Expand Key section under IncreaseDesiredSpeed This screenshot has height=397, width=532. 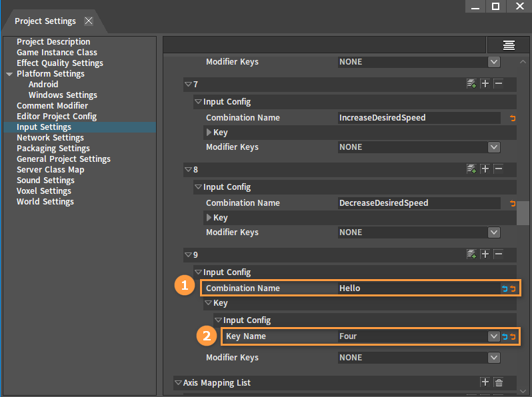click(x=209, y=132)
